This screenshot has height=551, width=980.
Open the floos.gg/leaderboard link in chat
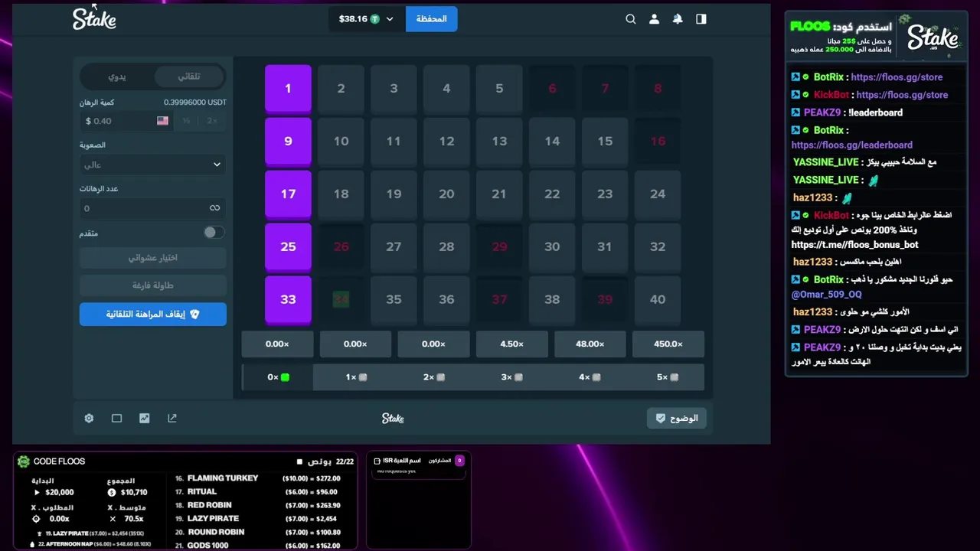tap(852, 145)
